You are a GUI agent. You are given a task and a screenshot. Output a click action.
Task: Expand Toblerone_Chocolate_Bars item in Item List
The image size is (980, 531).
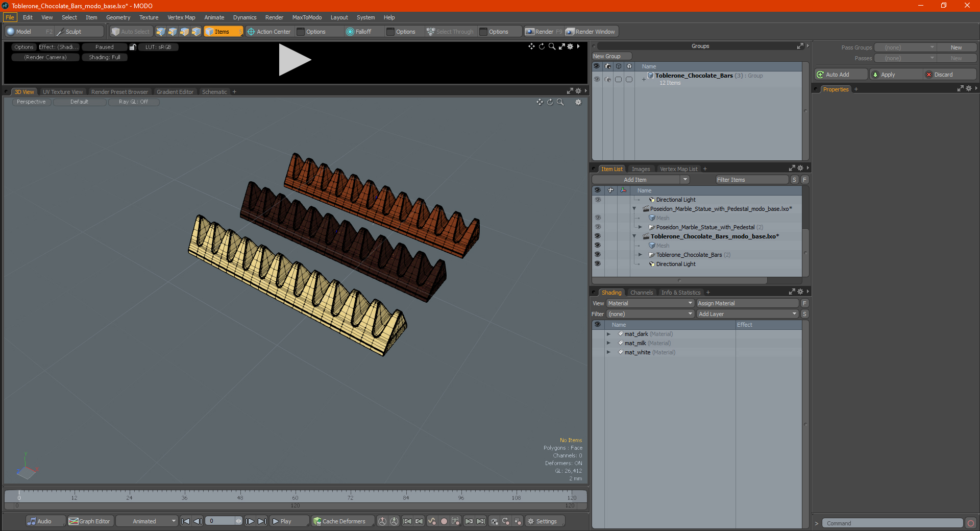tap(640, 255)
